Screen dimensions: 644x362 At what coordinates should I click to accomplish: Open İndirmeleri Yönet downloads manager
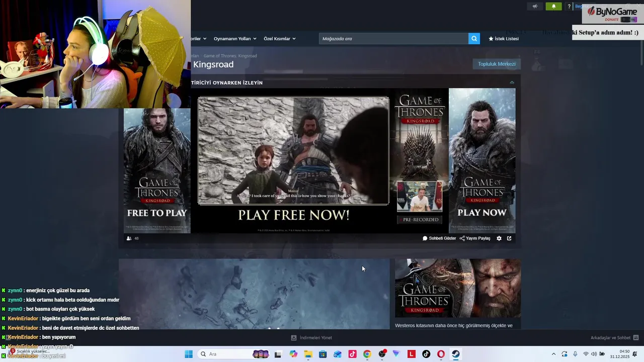pyautogui.click(x=311, y=338)
